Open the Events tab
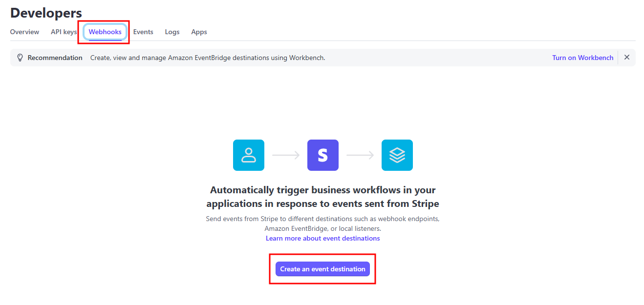Image resolution: width=644 pixels, height=305 pixels. [143, 32]
